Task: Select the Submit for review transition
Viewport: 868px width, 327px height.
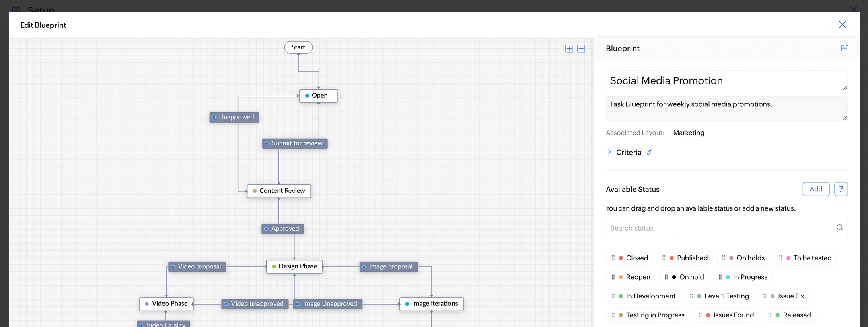Action: click(x=295, y=143)
